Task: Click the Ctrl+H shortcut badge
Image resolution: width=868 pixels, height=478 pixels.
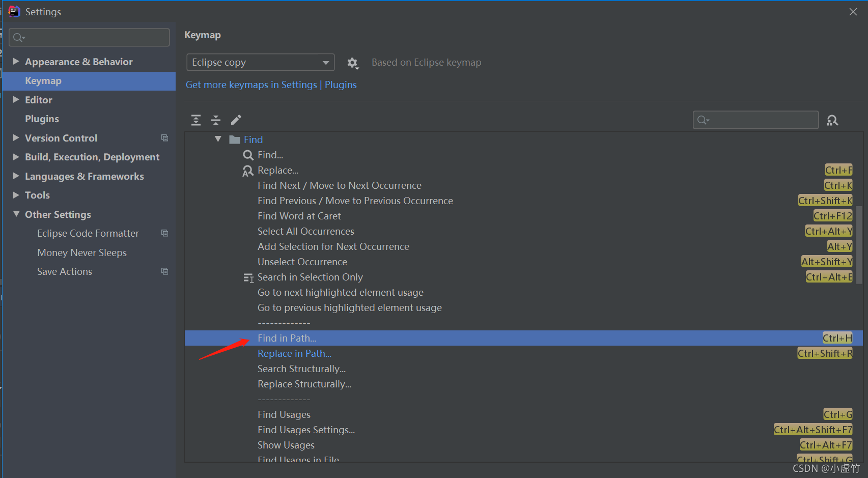Action: pyautogui.click(x=837, y=338)
